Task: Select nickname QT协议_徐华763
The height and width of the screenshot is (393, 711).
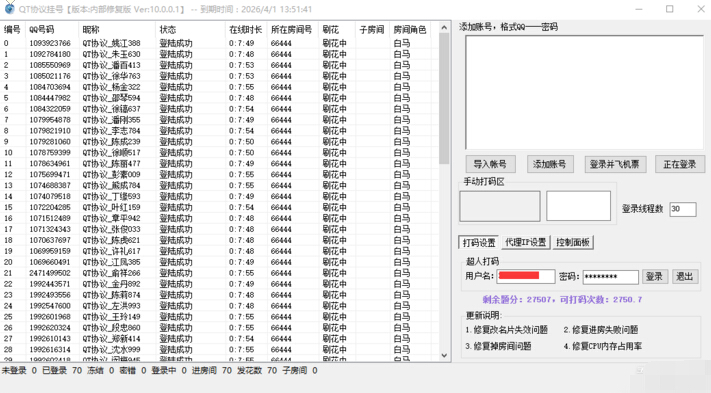Action: click(x=112, y=76)
